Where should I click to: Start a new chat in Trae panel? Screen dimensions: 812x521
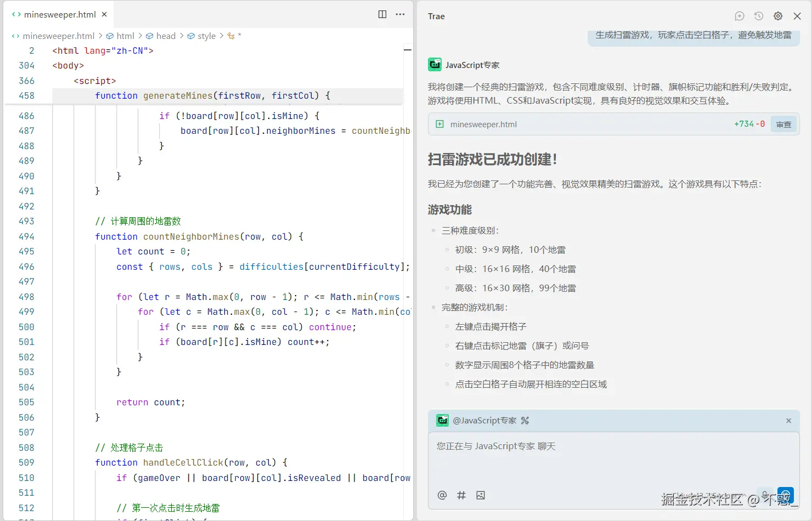tap(740, 16)
